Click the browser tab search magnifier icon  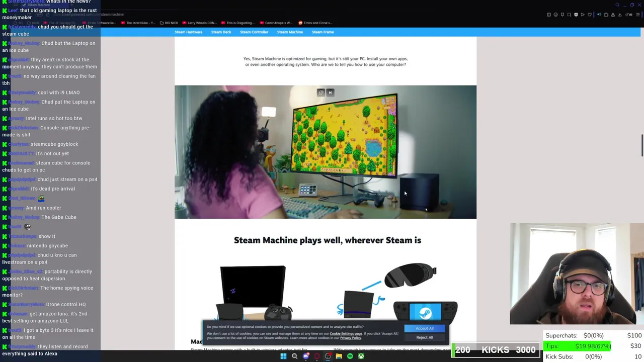click(x=617, y=5)
